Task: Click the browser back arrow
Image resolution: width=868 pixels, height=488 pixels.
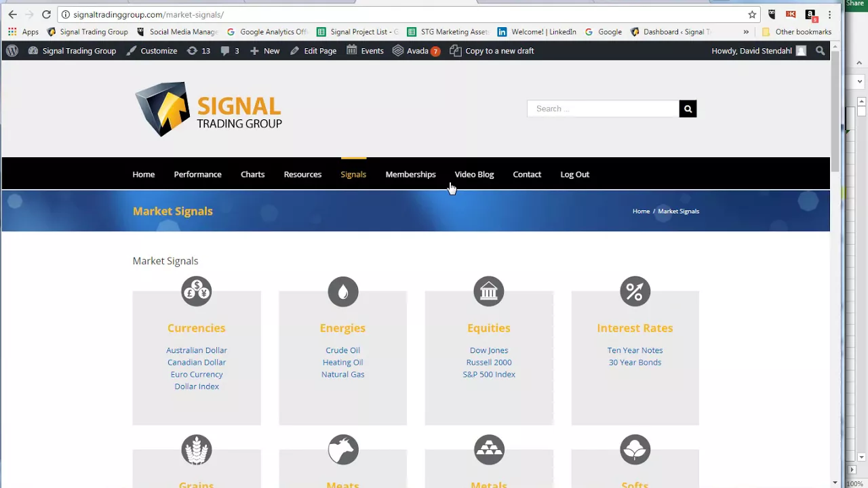Action: 12,14
